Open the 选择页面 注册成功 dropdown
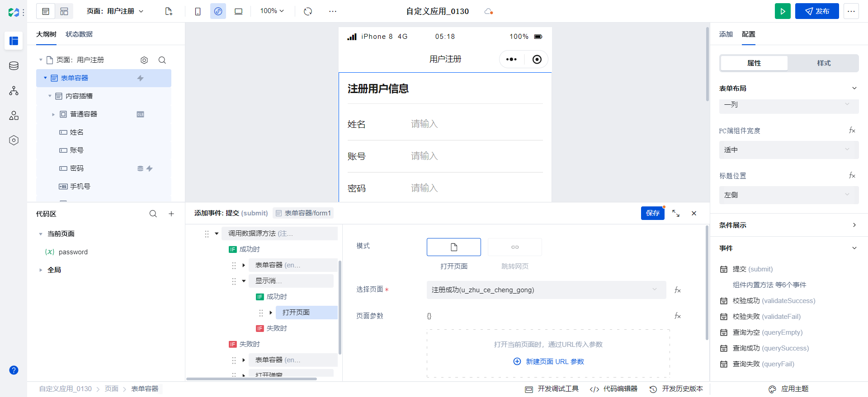Image resolution: width=868 pixels, height=397 pixels. coord(547,290)
